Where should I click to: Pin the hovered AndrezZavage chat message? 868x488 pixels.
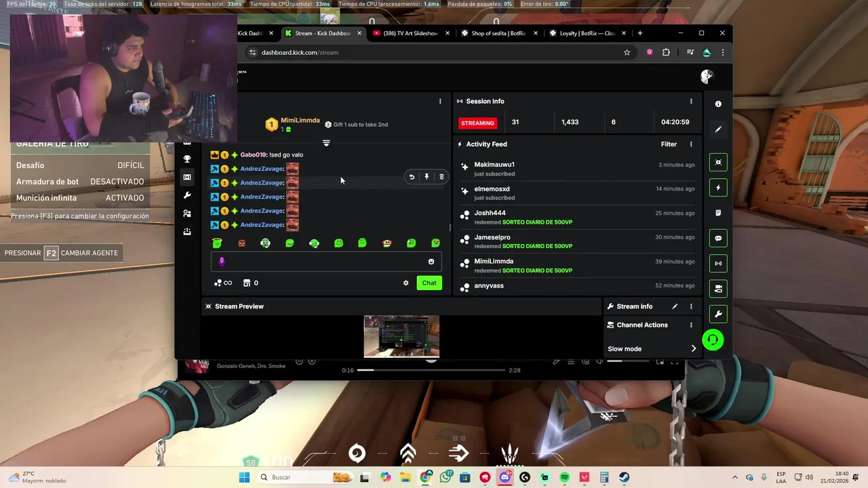[x=427, y=177]
